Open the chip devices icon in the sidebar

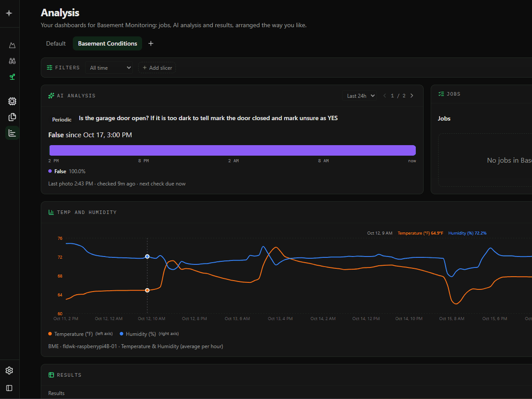coord(12,101)
